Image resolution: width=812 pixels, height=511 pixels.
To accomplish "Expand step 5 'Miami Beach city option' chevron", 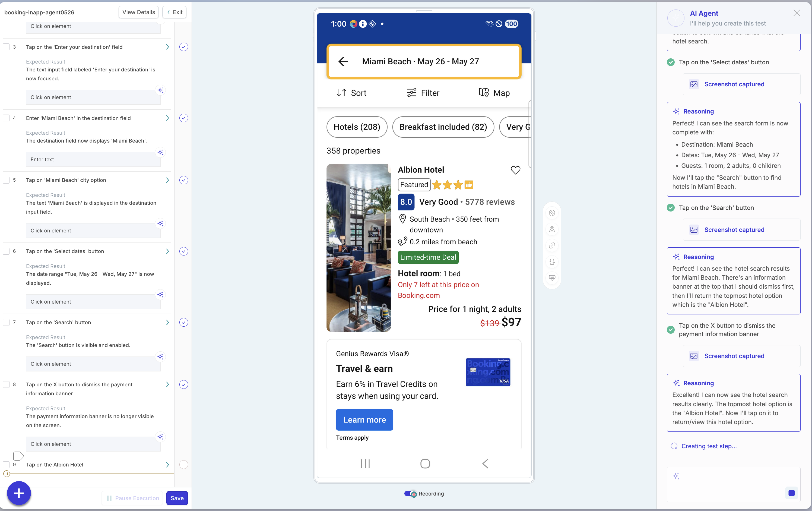I will [167, 180].
